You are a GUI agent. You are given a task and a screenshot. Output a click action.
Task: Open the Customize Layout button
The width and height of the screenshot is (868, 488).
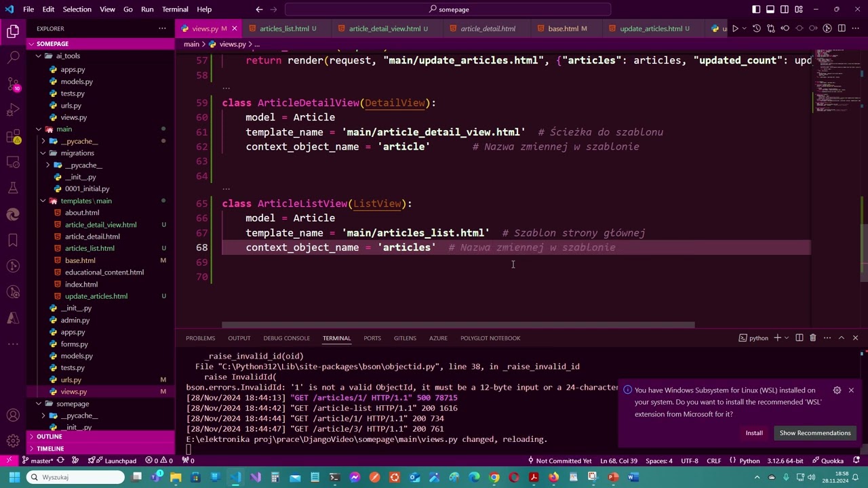click(799, 9)
